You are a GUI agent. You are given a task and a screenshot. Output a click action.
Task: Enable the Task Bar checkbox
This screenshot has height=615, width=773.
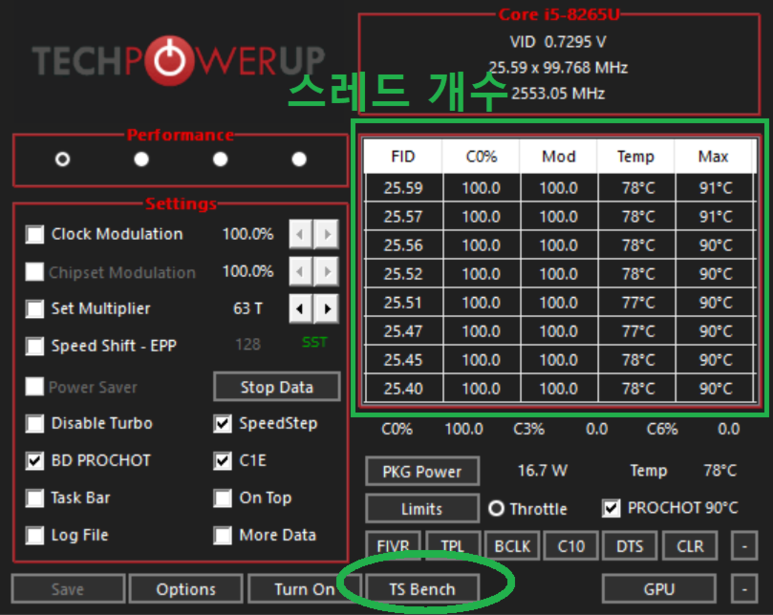35,498
